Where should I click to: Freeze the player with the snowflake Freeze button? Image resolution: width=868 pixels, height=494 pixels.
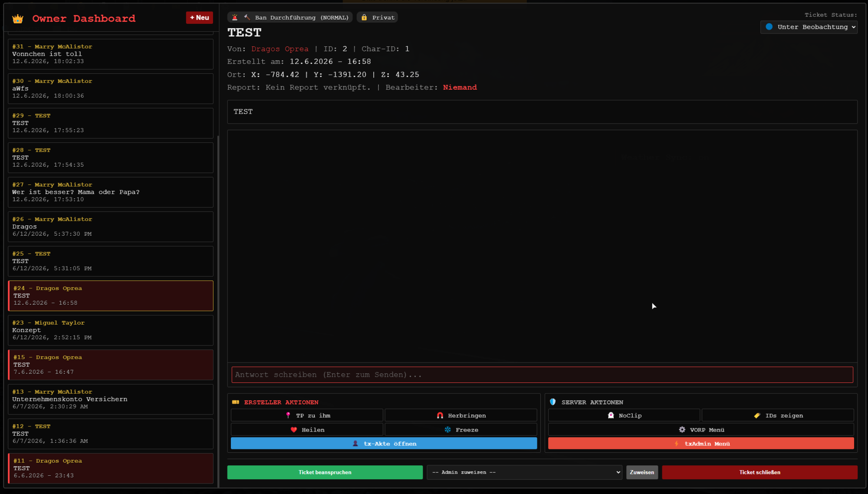click(460, 430)
